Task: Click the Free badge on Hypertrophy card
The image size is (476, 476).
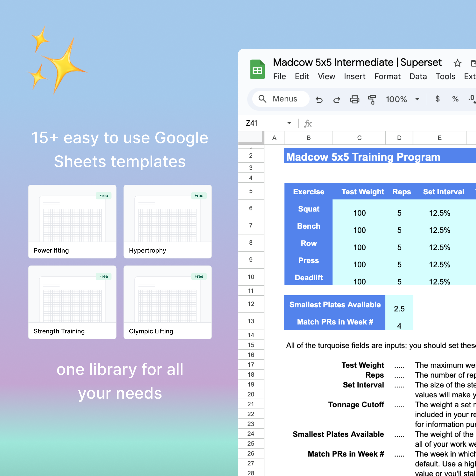Action: [x=199, y=196]
